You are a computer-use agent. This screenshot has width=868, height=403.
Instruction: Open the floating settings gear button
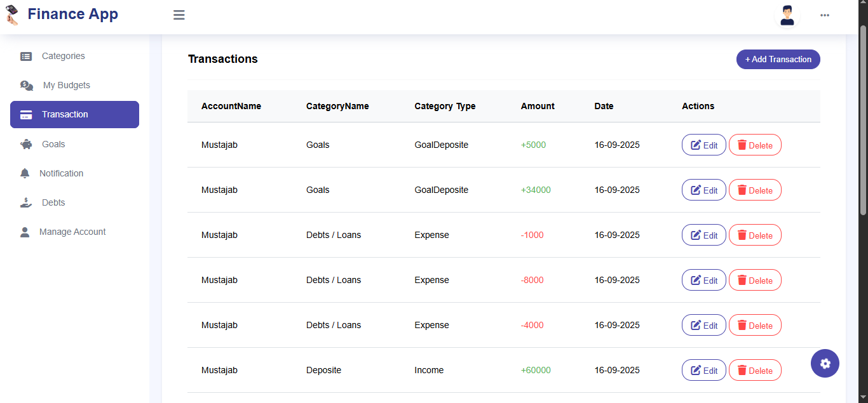[x=825, y=364]
